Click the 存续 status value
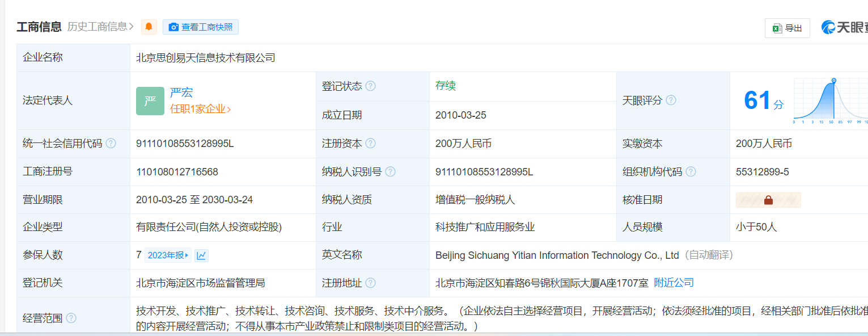This screenshot has height=336, width=868. [x=446, y=86]
